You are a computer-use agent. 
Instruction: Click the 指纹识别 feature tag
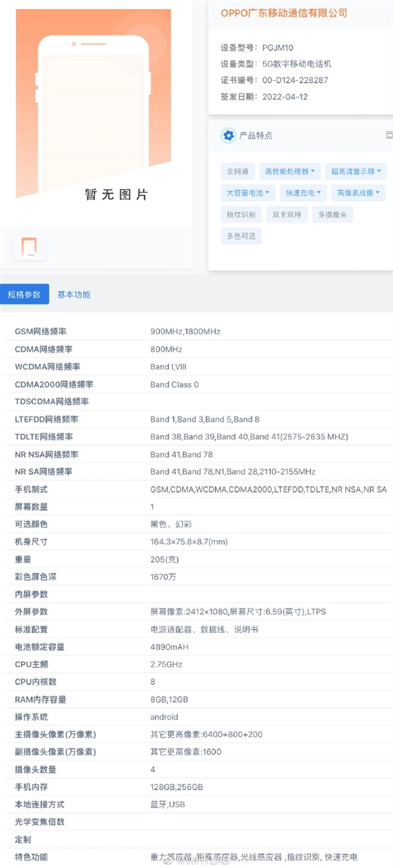(242, 214)
